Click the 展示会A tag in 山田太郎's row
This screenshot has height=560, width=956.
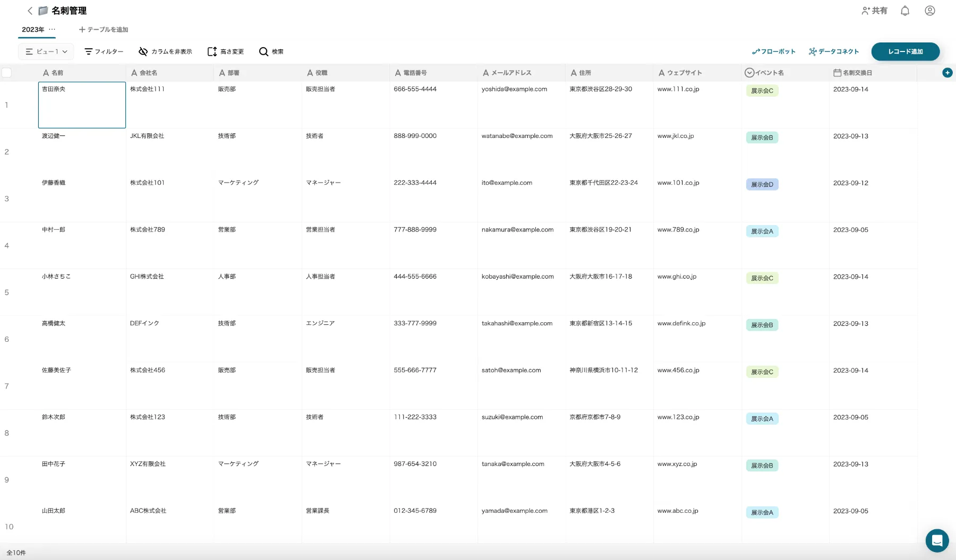tap(762, 512)
